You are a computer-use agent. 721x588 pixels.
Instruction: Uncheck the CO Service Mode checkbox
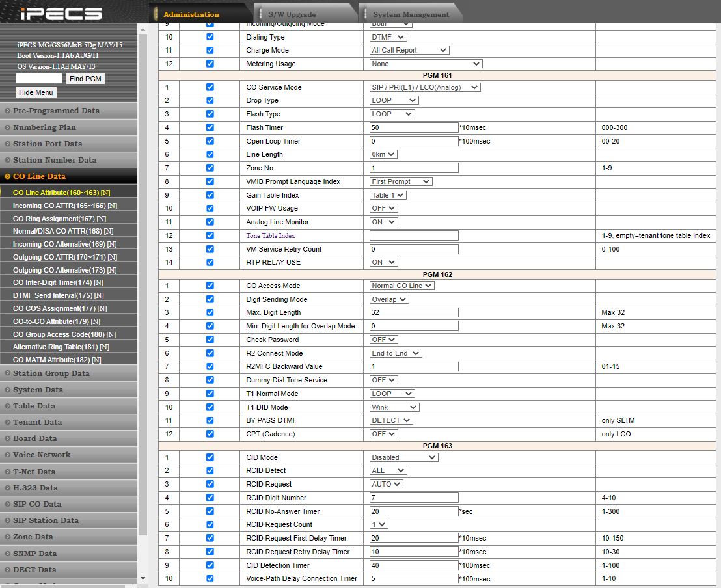pos(210,87)
